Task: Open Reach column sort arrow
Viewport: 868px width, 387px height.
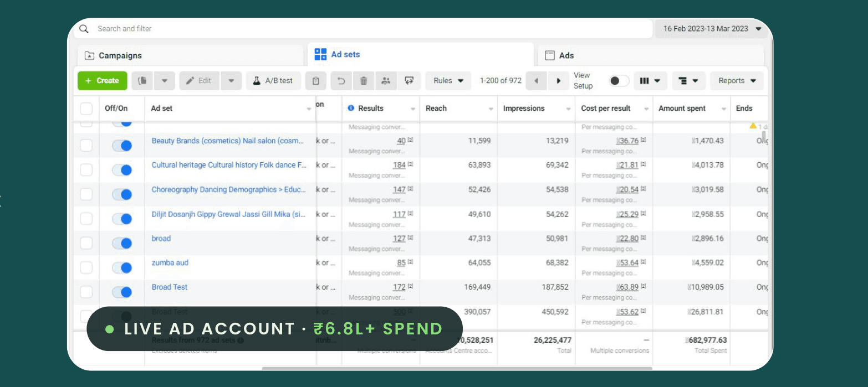Action: [491, 109]
